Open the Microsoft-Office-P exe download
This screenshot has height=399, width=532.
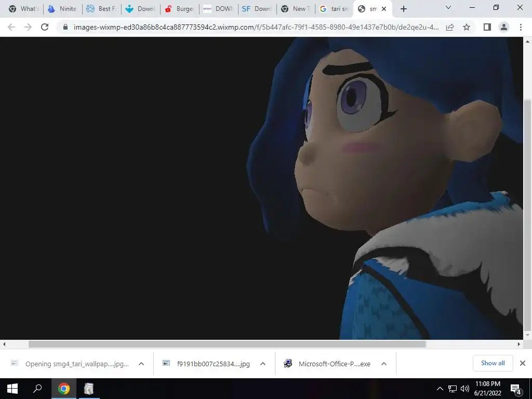(327, 364)
